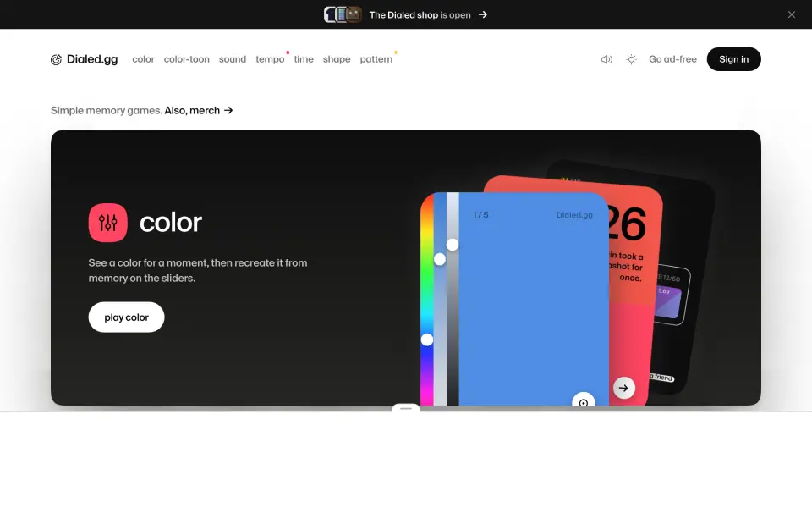Click the Dialed.gg logo
This screenshot has height=508, width=812.
tap(84, 59)
